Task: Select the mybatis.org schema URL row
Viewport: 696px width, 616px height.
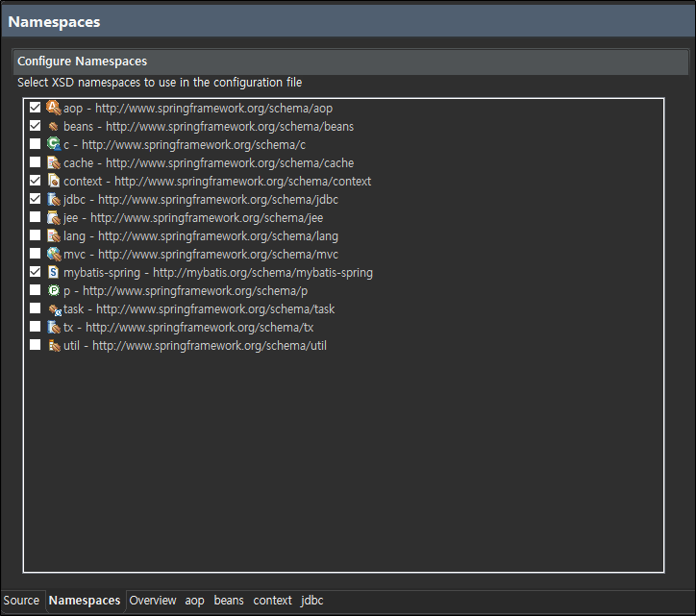Action: click(218, 273)
